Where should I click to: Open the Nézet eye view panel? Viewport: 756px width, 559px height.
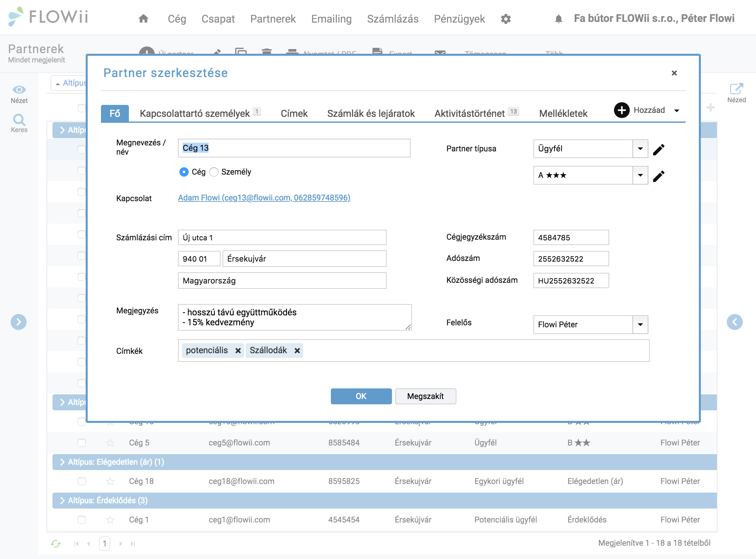[x=19, y=94]
